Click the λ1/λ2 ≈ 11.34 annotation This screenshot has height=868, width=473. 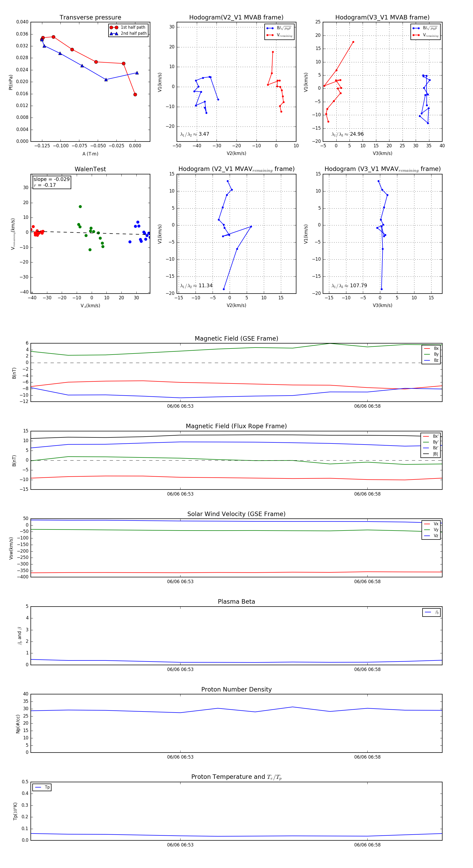(196, 286)
